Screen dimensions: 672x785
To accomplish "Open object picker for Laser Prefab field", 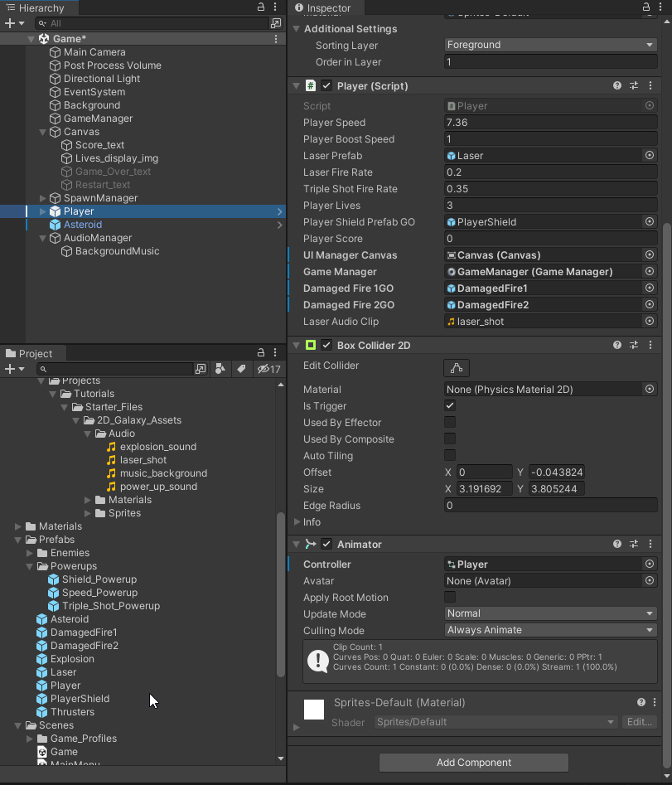I will tap(650, 155).
